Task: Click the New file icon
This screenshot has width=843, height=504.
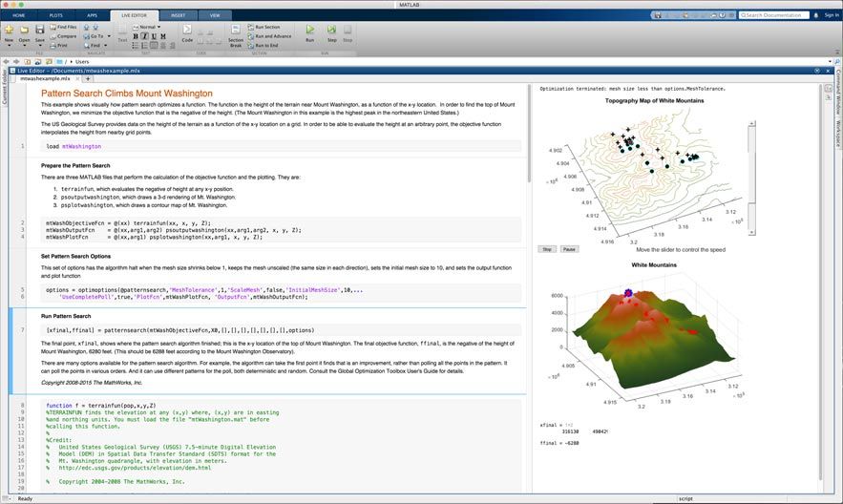Action: click(9, 31)
